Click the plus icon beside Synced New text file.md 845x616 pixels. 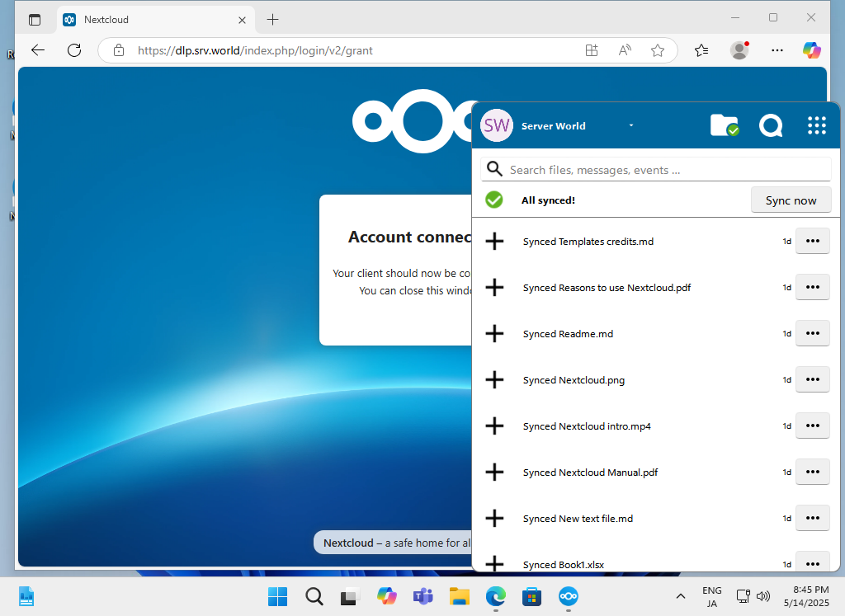[494, 519]
